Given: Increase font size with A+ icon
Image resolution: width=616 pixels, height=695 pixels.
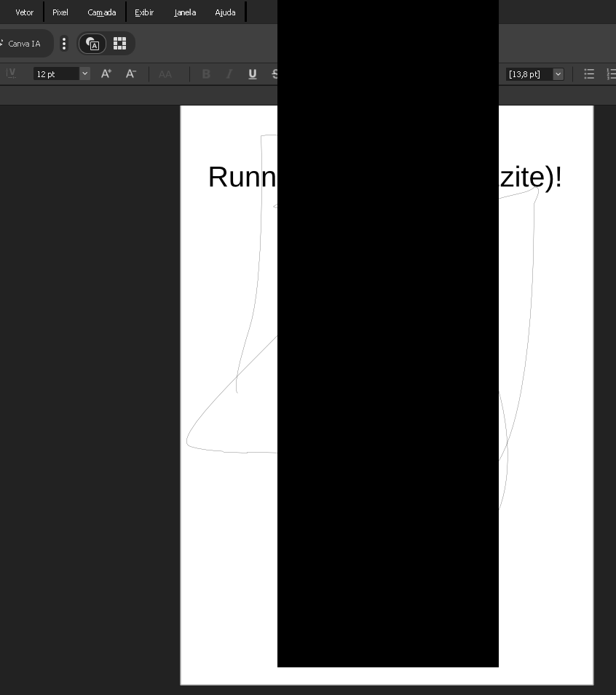Looking at the screenshot, I should pos(106,74).
